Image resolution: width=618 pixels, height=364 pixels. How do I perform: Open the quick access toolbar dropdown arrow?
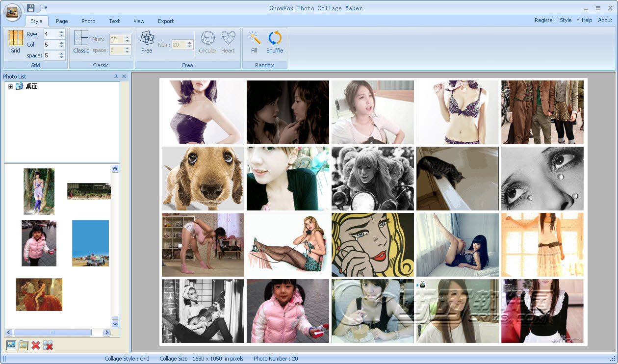[x=46, y=8]
